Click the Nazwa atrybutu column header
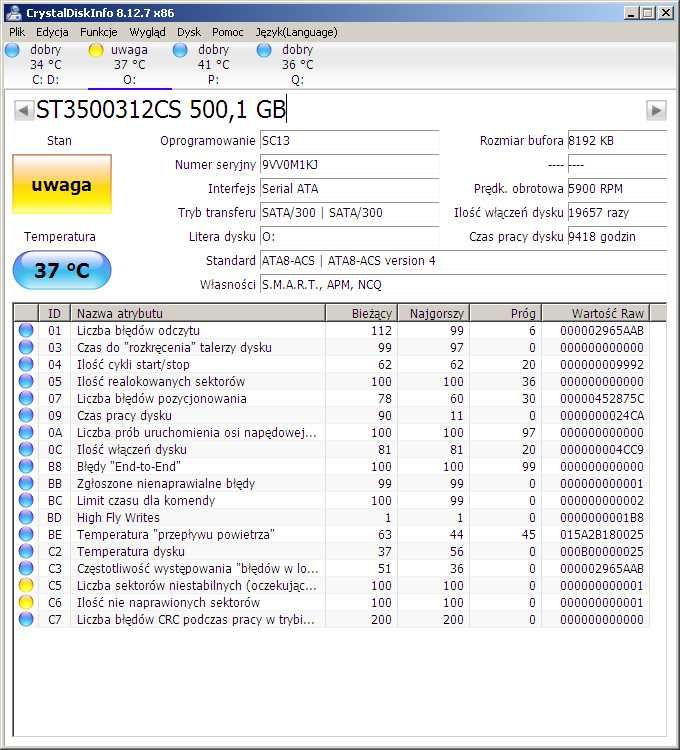The height and width of the screenshot is (750, 680). (x=198, y=313)
